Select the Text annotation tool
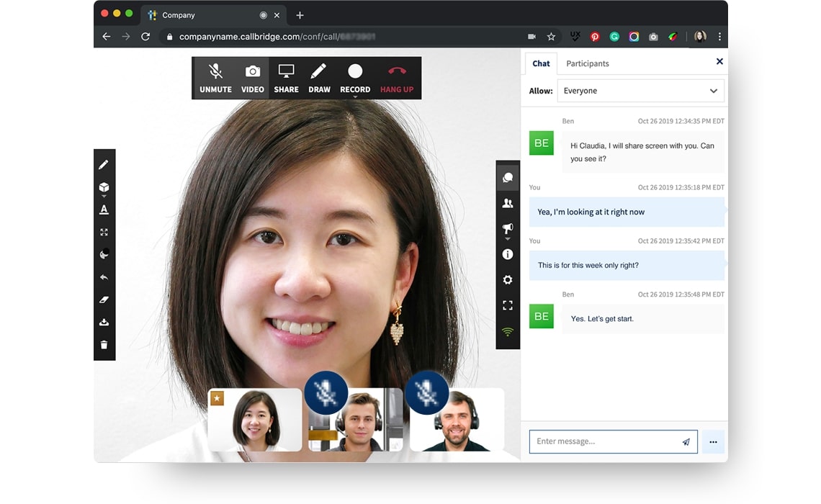The height and width of the screenshot is (504, 821). (104, 209)
